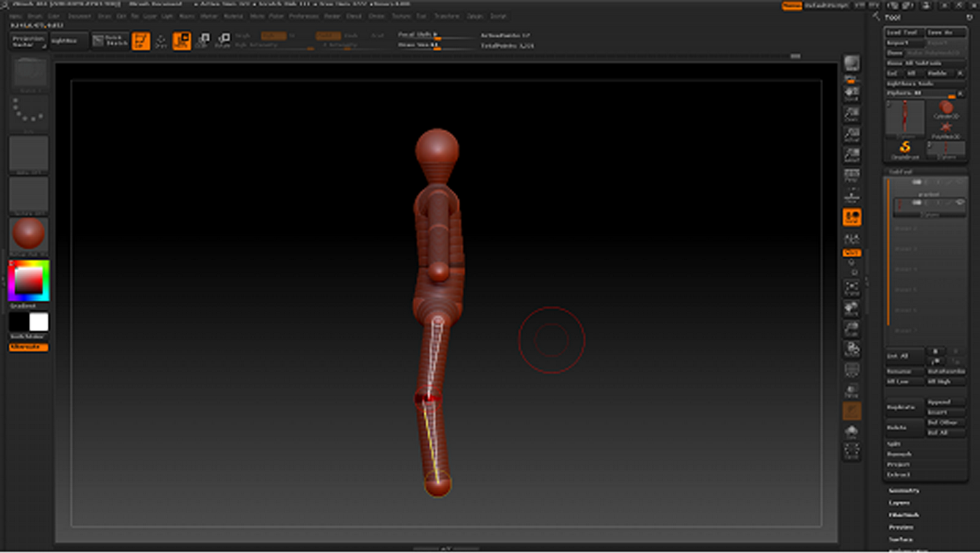The width and height of the screenshot is (980, 553).
Task: Click the dimmed orange Ghost icon
Action: (x=851, y=411)
